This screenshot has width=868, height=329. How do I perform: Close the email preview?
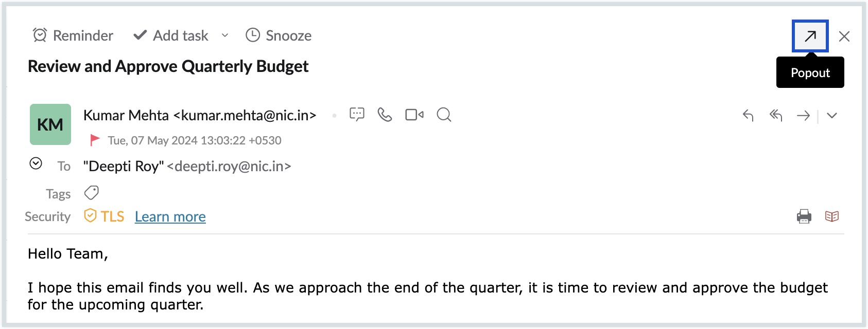pyautogui.click(x=844, y=36)
